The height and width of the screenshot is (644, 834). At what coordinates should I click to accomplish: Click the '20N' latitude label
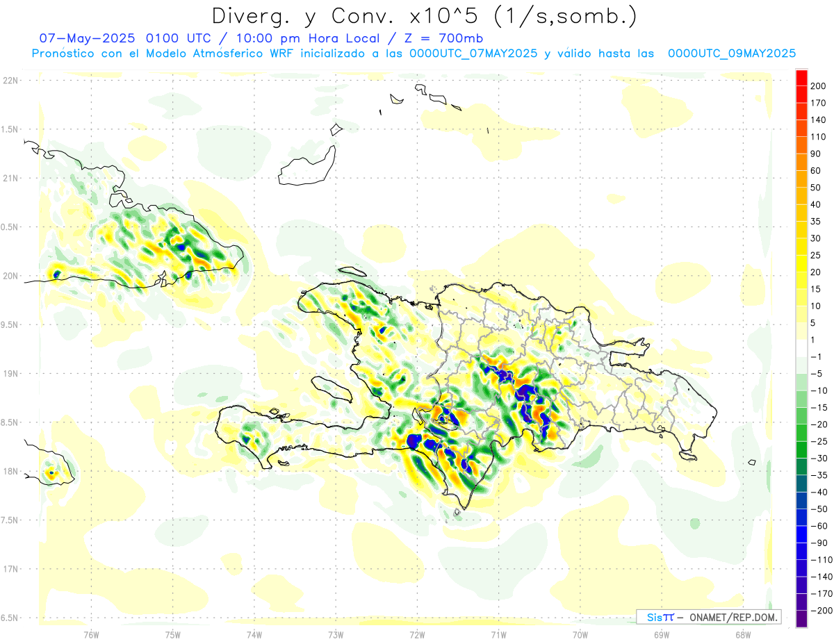(10, 276)
